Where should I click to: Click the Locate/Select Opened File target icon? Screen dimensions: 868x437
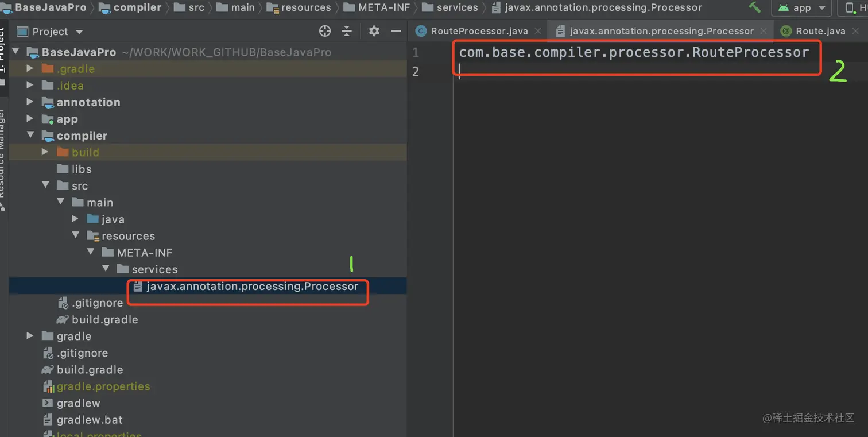325,31
